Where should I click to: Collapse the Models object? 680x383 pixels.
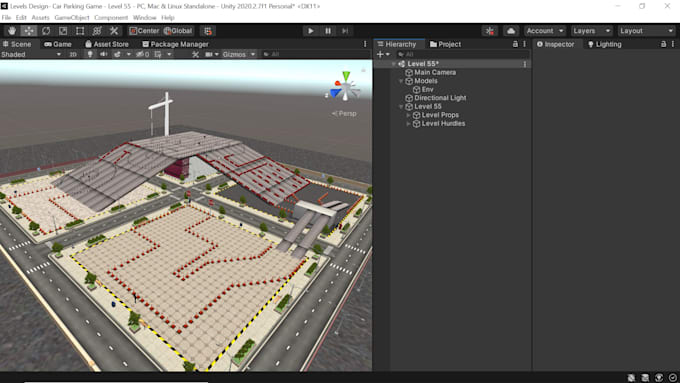coord(401,81)
